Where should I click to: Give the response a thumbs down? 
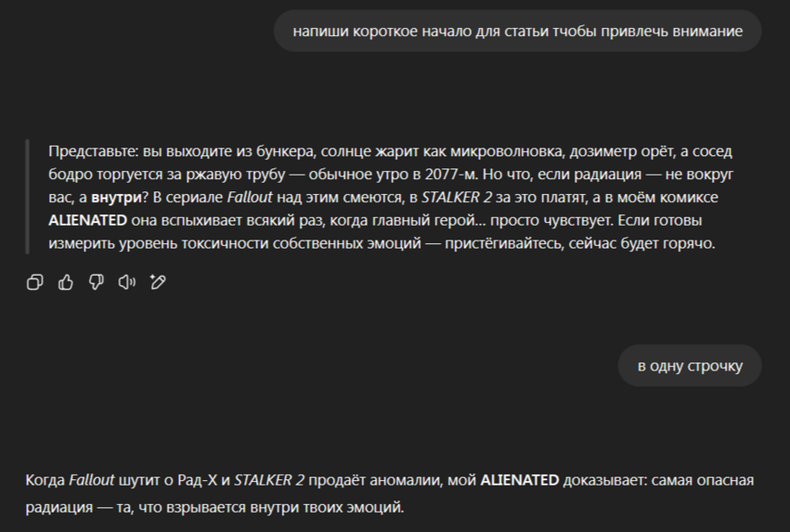tap(97, 282)
